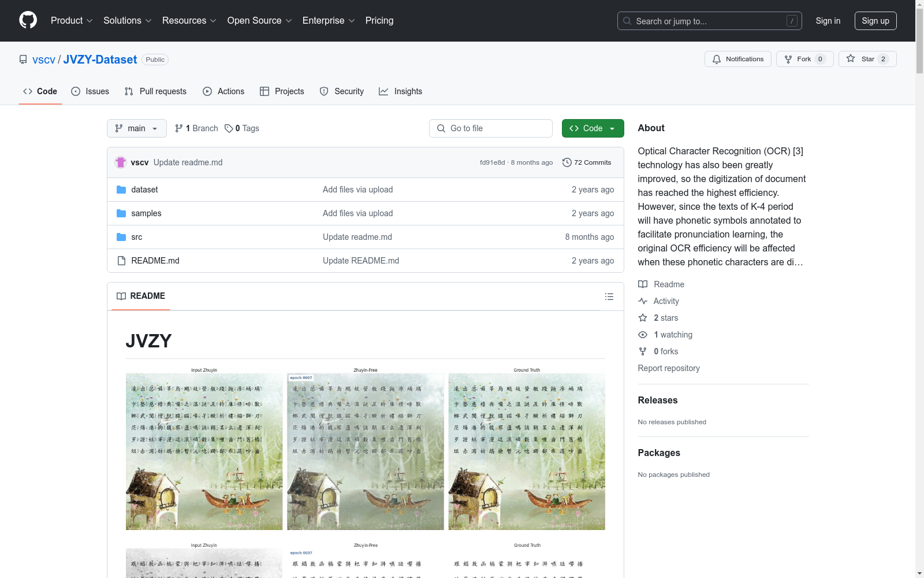The height and width of the screenshot is (578, 924).
Task: Click the search magnifier icon in header
Action: [627, 21]
